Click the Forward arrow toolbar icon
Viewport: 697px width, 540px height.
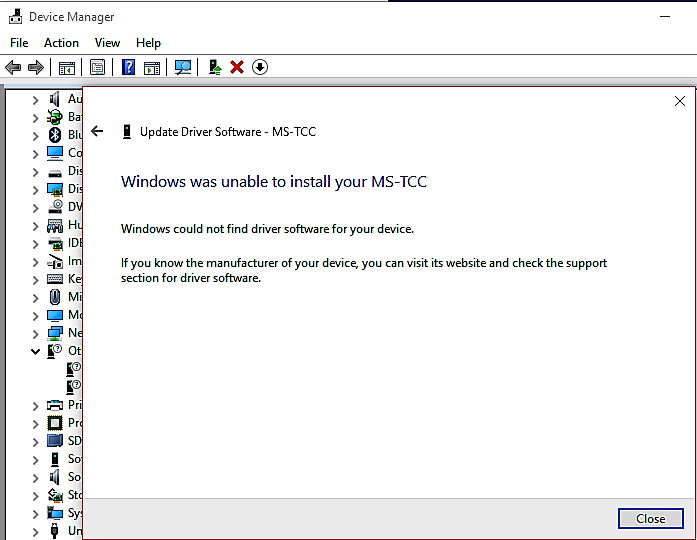(36, 68)
